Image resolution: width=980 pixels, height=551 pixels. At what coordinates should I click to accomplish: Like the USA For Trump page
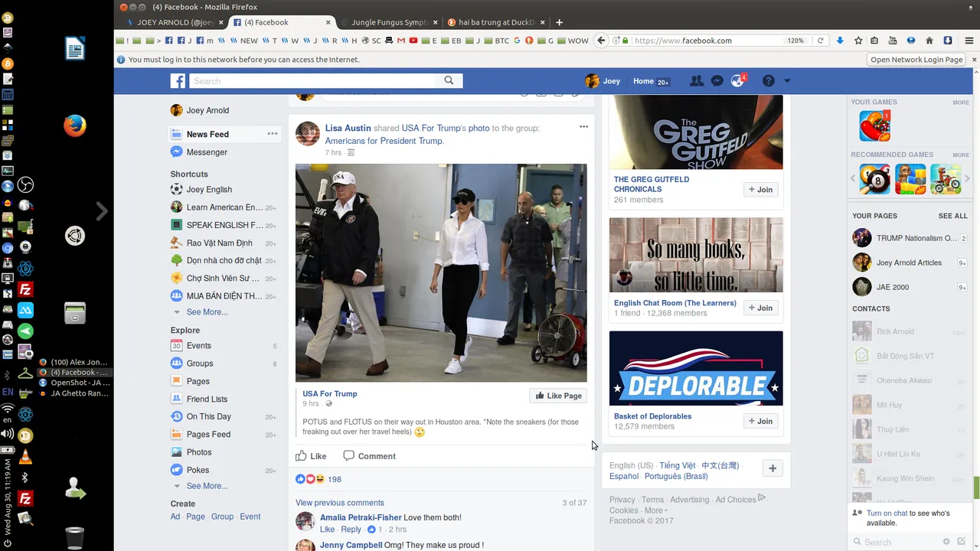click(x=558, y=396)
